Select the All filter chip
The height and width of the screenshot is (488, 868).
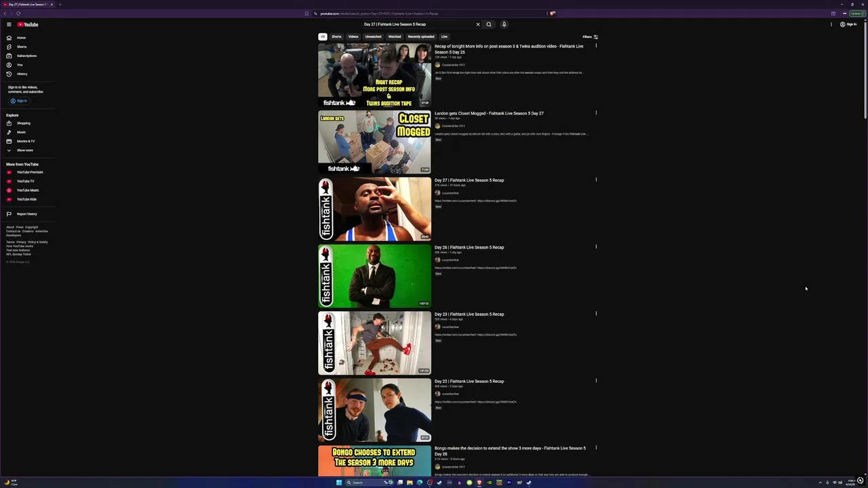[x=323, y=37]
